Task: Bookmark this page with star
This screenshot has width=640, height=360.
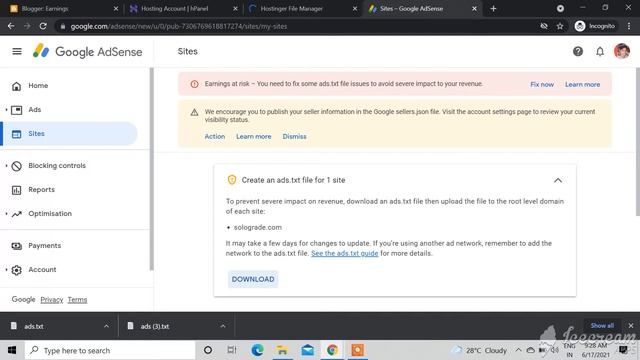Action: pos(560,26)
